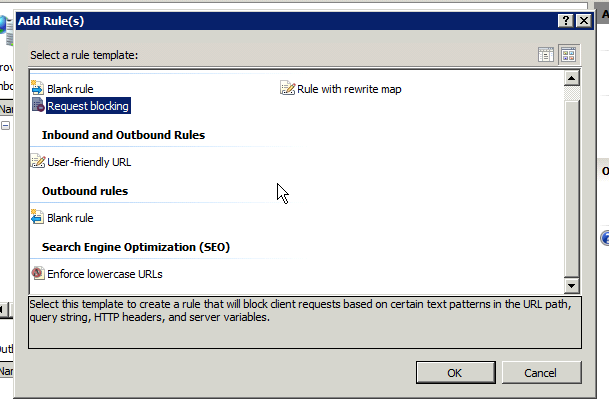
Task: Click the template list scrollbar thumb
Action: point(571,188)
